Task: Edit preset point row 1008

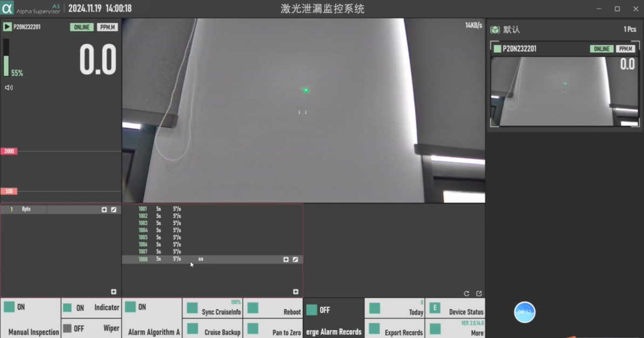Action: pyautogui.click(x=295, y=260)
